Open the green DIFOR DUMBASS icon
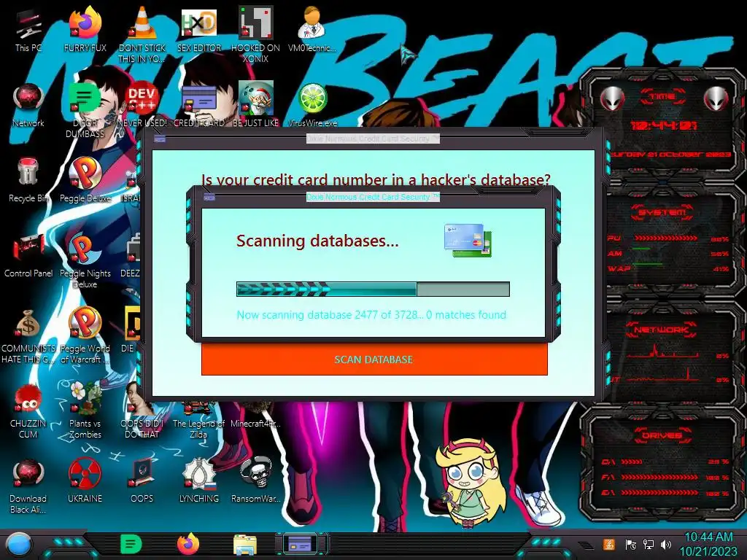This screenshot has width=747, height=560. pos(85,109)
